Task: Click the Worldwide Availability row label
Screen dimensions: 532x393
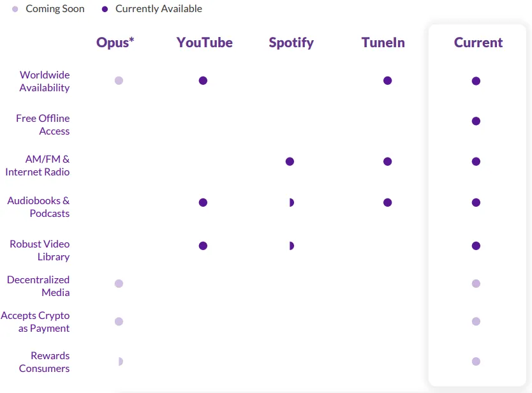Action: [x=45, y=81]
